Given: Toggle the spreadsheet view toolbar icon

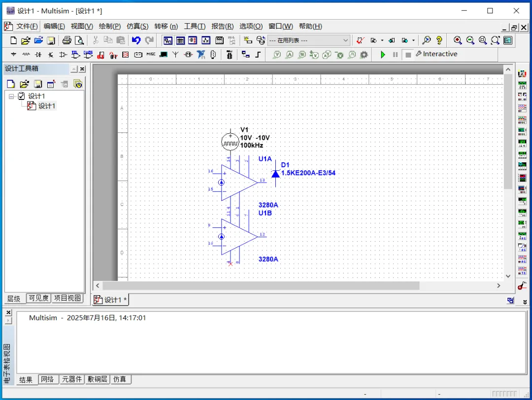Looking at the screenshot, I should pos(180,40).
